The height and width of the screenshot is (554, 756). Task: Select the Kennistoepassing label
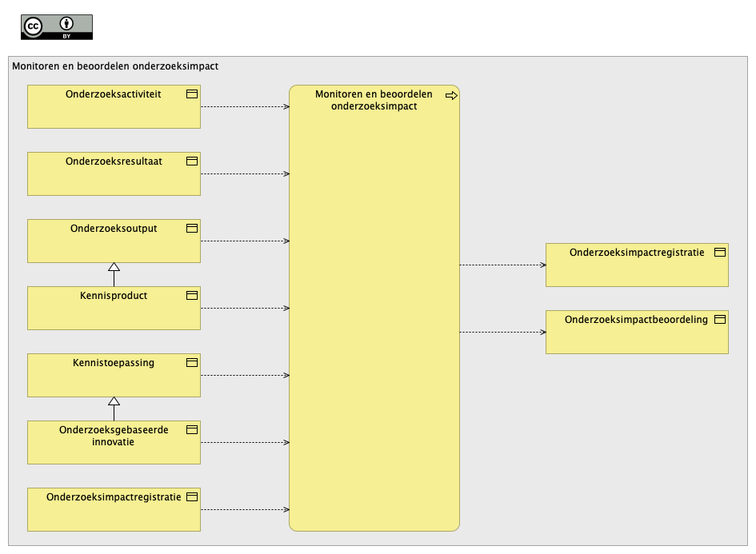click(114, 363)
